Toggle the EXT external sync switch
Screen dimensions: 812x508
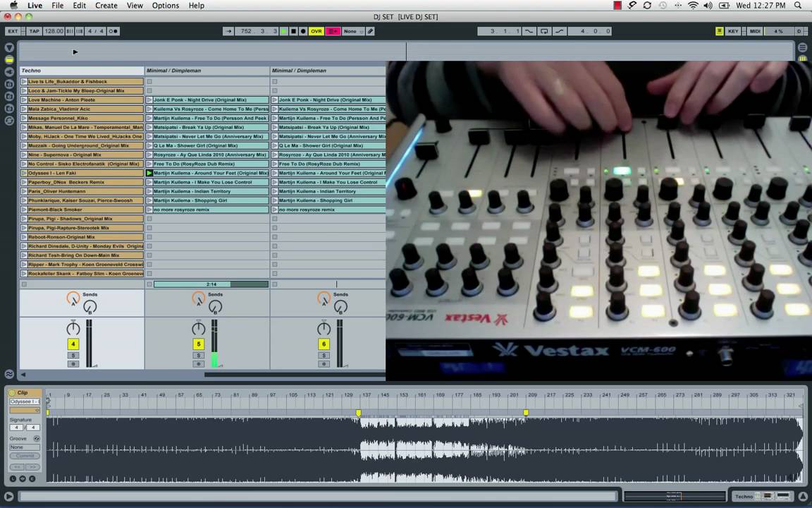tap(13, 31)
